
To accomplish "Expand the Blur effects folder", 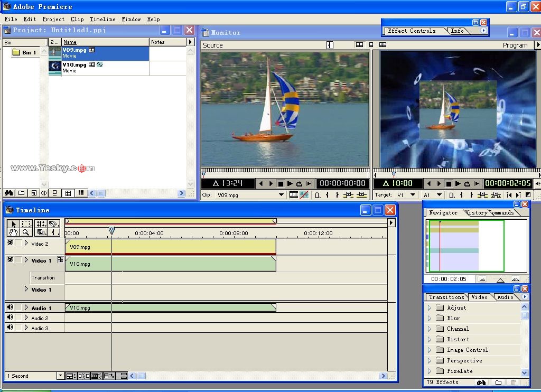I will (430, 318).
